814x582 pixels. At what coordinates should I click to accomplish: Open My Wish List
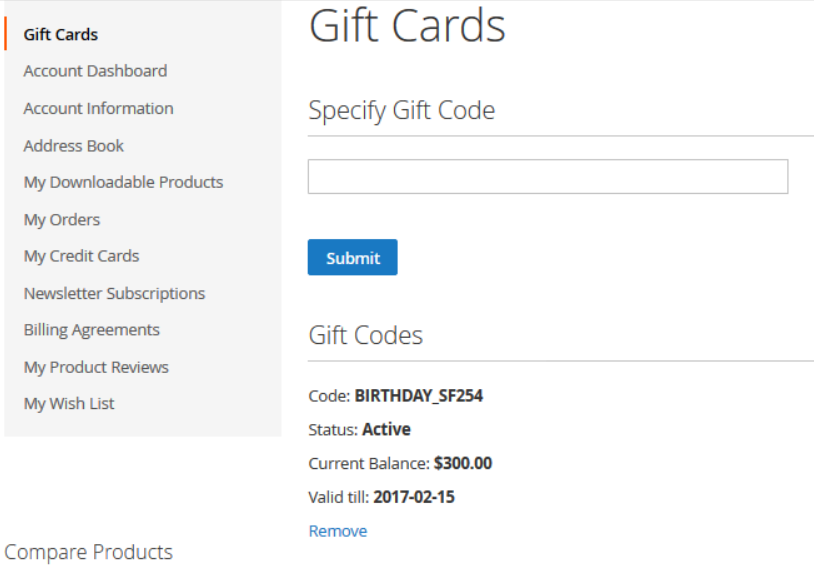click(68, 403)
